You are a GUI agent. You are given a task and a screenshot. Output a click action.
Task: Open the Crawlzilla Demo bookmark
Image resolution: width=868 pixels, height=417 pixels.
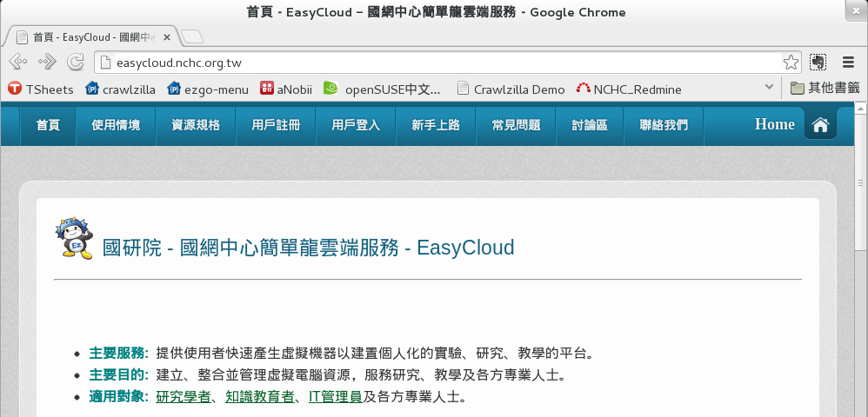pos(511,89)
